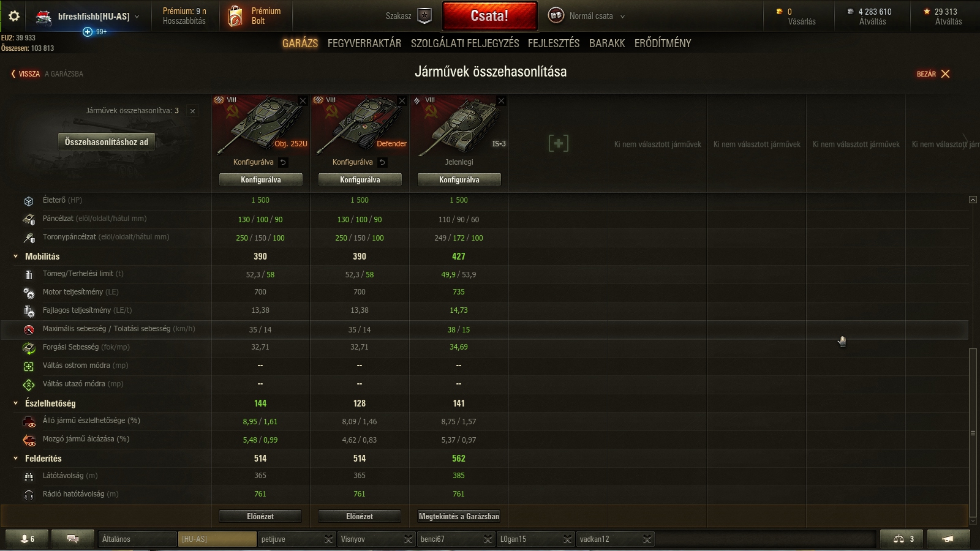Reset Defender configuration with revert icon
The width and height of the screenshot is (980, 551).
click(x=382, y=162)
